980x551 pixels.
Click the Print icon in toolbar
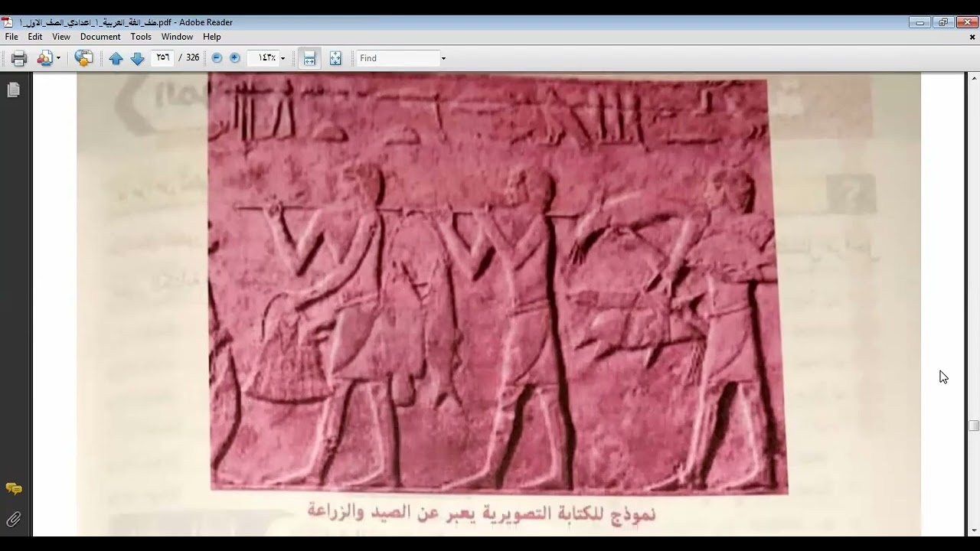19,58
